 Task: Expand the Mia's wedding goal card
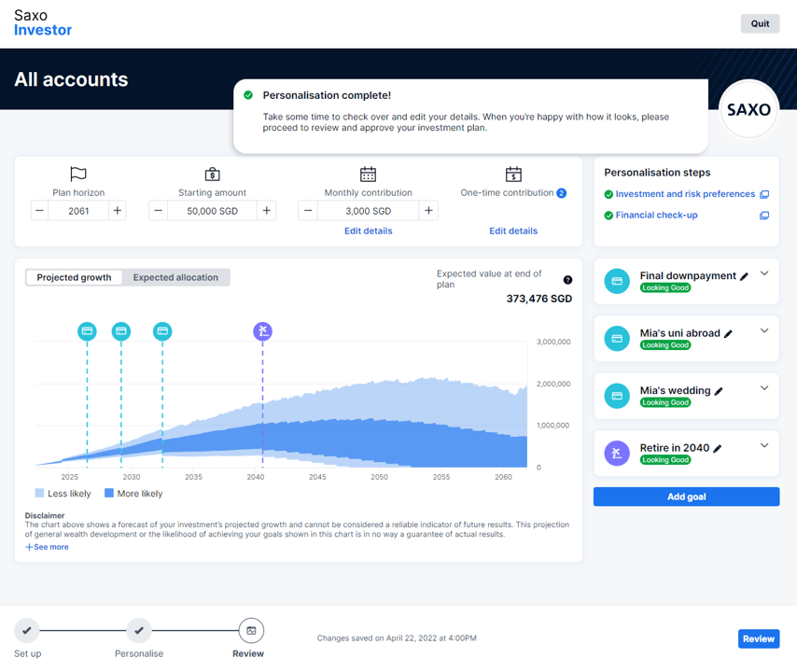coord(764,388)
